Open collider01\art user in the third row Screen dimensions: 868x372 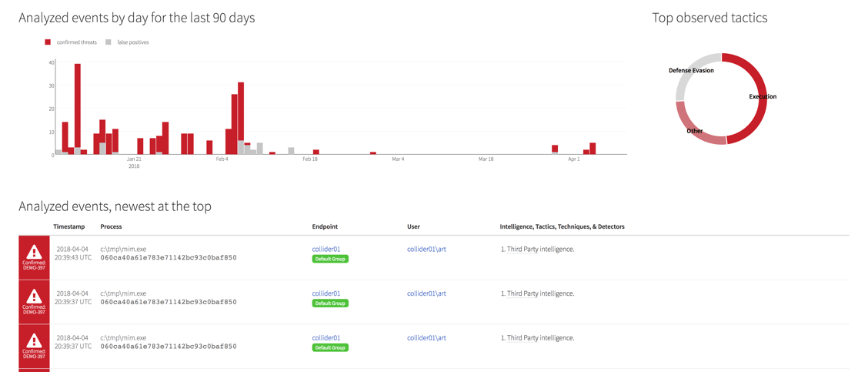(426, 337)
